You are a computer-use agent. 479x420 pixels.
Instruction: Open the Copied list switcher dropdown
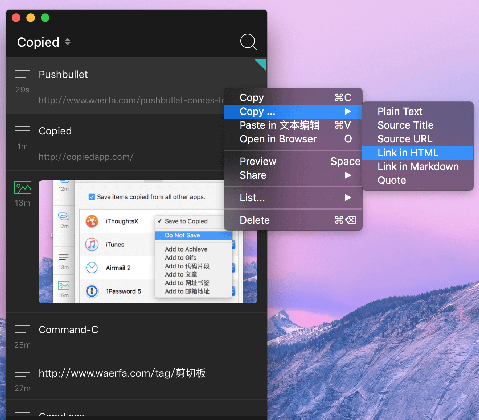pos(44,42)
